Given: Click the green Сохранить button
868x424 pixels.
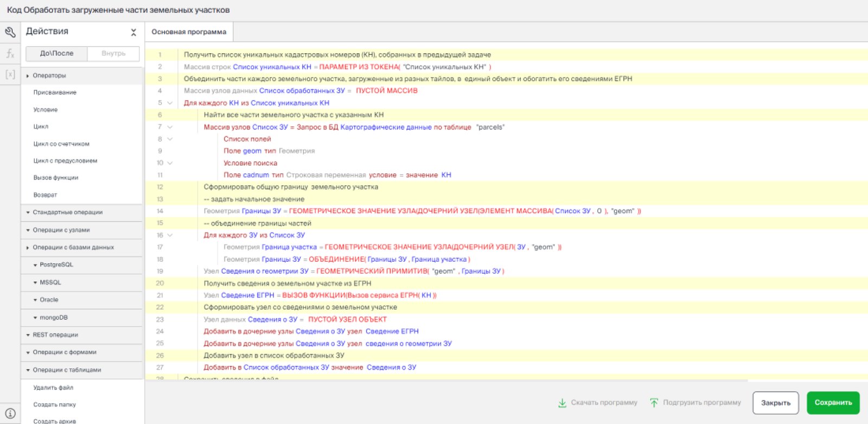Looking at the screenshot, I should (833, 403).
